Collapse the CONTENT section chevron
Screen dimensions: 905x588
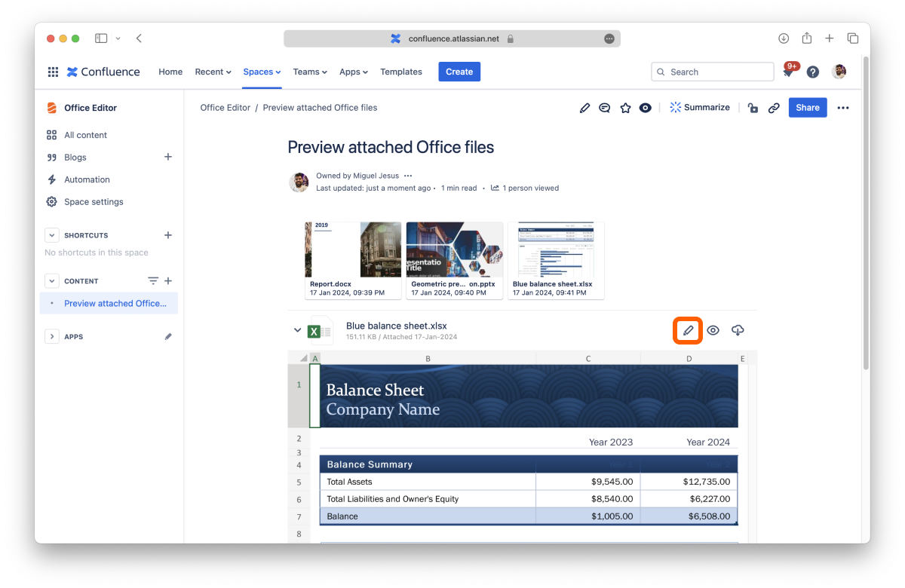click(x=51, y=281)
